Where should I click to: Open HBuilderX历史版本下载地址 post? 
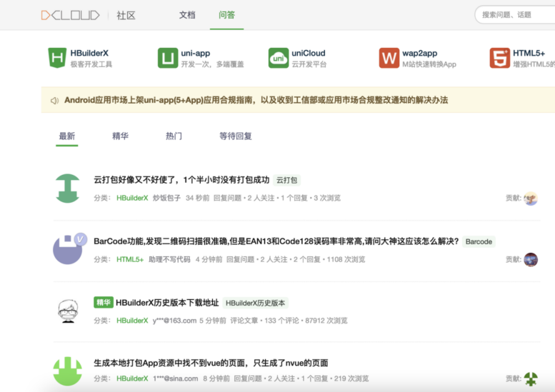point(167,302)
